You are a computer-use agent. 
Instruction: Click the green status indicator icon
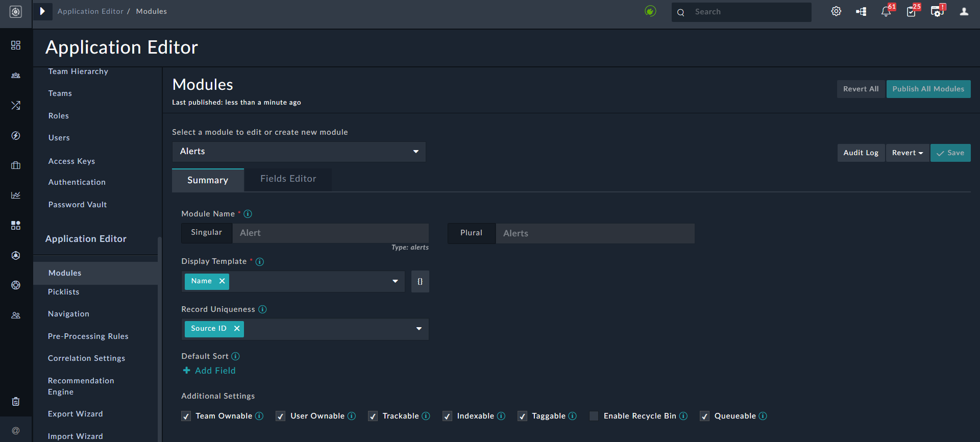(650, 11)
